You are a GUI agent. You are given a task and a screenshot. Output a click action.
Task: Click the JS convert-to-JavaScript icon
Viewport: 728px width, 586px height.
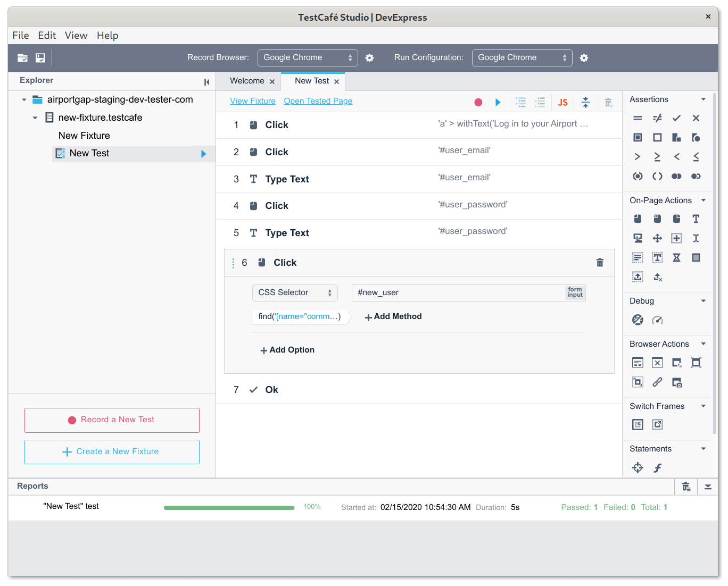[562, 103]
